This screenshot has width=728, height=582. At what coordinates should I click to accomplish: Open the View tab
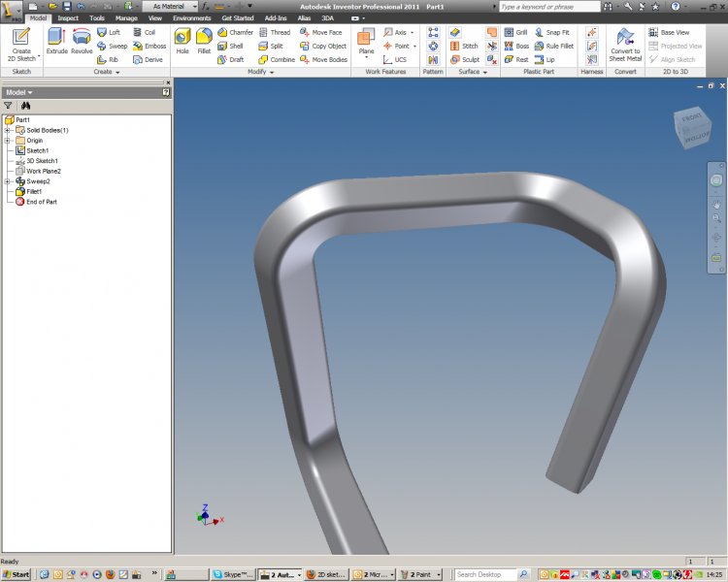click(155, 18)
